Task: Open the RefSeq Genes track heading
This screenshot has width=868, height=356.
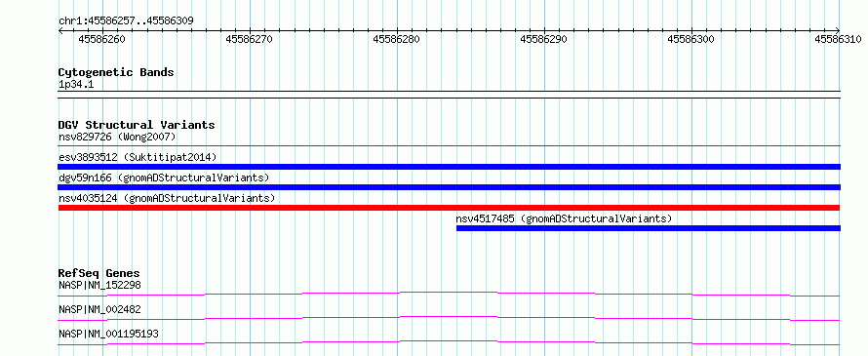Action: click(99, 273)
